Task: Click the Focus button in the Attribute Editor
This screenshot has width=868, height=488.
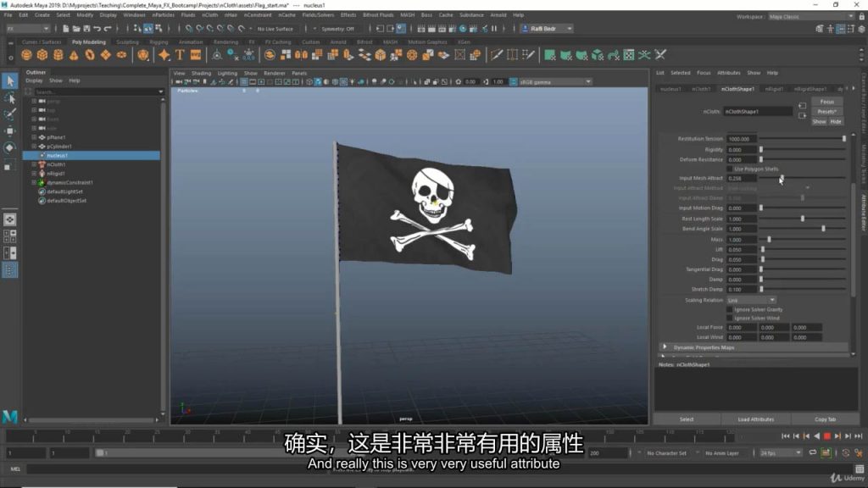Action: 827,102
